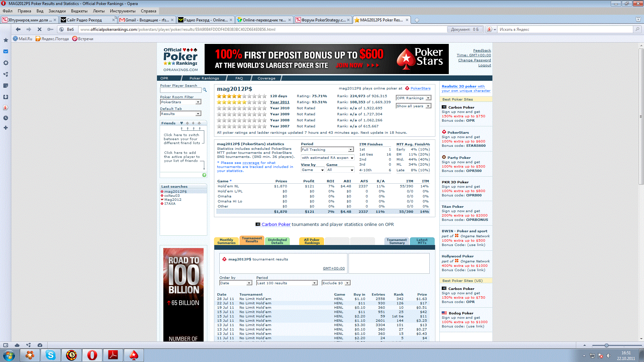Adjust the page zoom slider in status bar
Image resolution: width=644 pixels, height=362 pixels.
coord(606,345)
